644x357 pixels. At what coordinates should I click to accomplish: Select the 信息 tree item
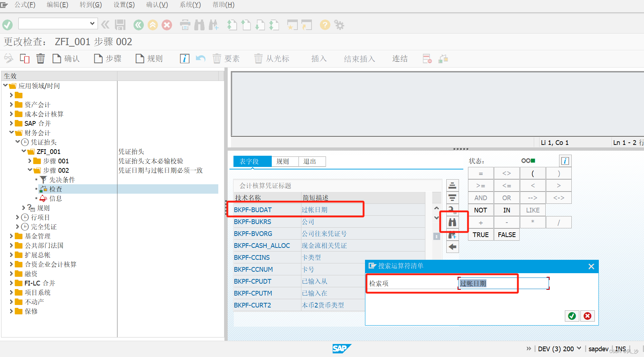[55, 198]
